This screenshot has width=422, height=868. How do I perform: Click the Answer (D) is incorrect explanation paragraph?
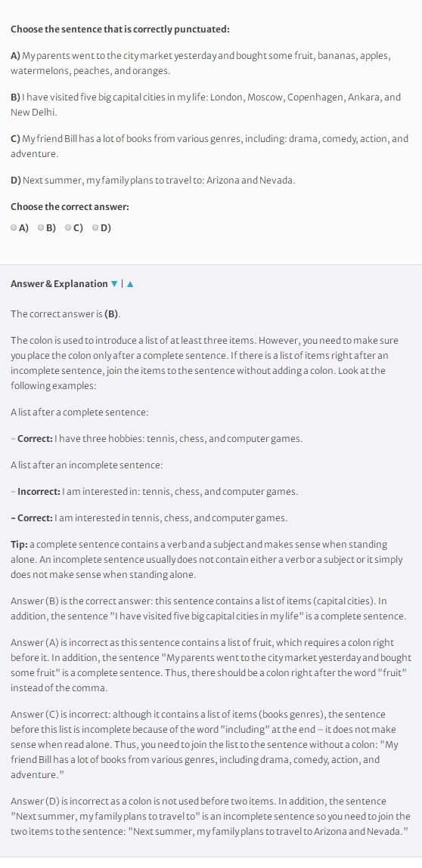pos(210,817)
